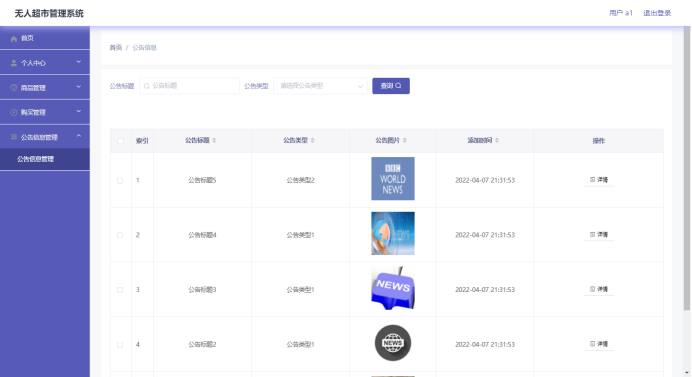The image size is (692, 377).
Task: Click the 无人超市管理系统 title
Action: 49,13
